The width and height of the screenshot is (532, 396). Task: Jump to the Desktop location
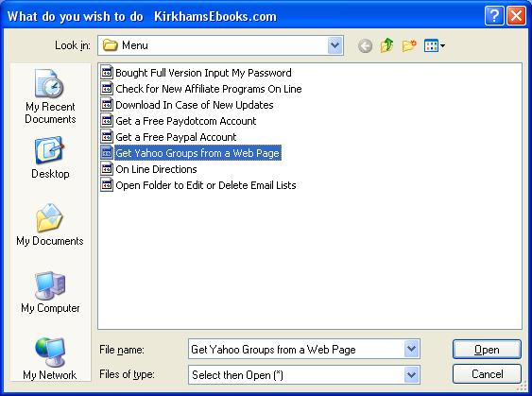50,158
